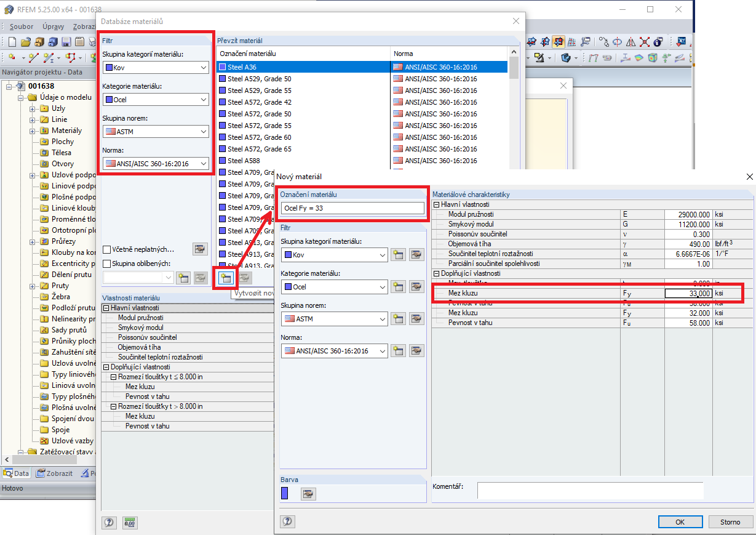Click the Modul pružnosti value 29000.00
Screen dimensions: 756x535
click(688, 214)
